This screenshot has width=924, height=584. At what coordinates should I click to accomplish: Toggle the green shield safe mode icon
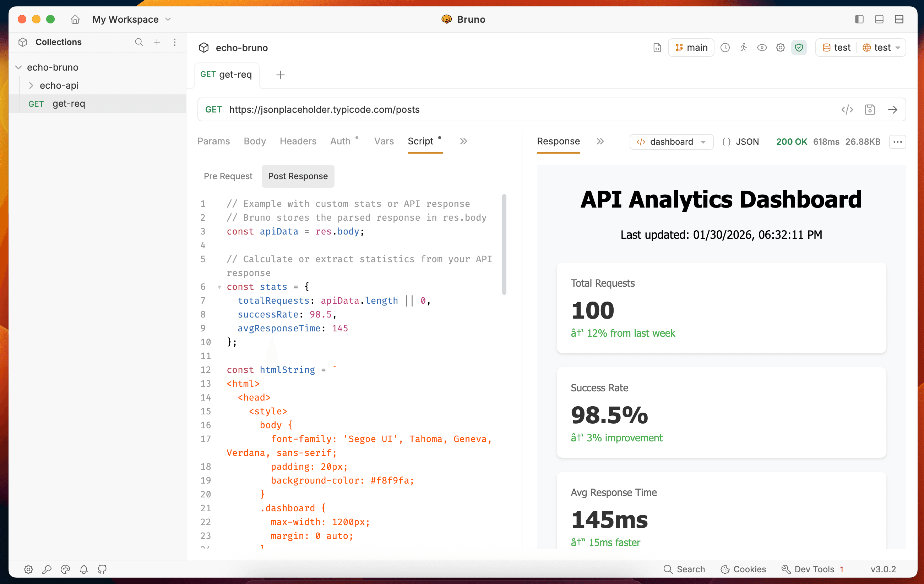[799, 48]
